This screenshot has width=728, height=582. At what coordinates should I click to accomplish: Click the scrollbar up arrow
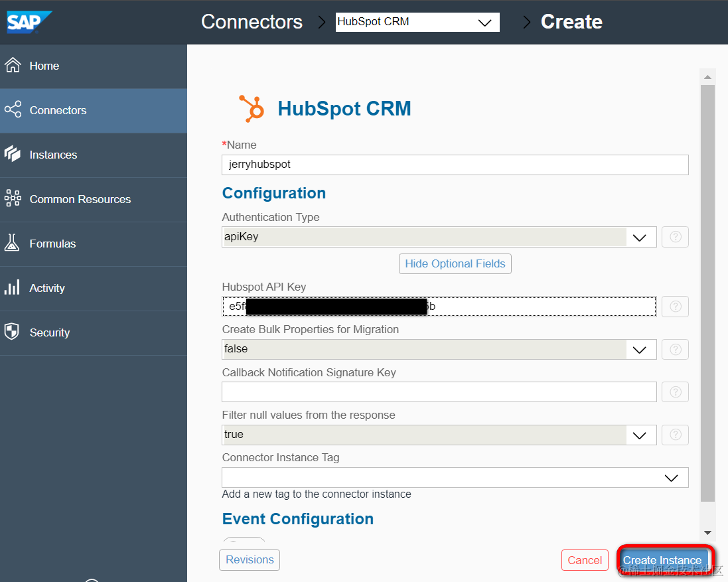(x=707, y=77)
